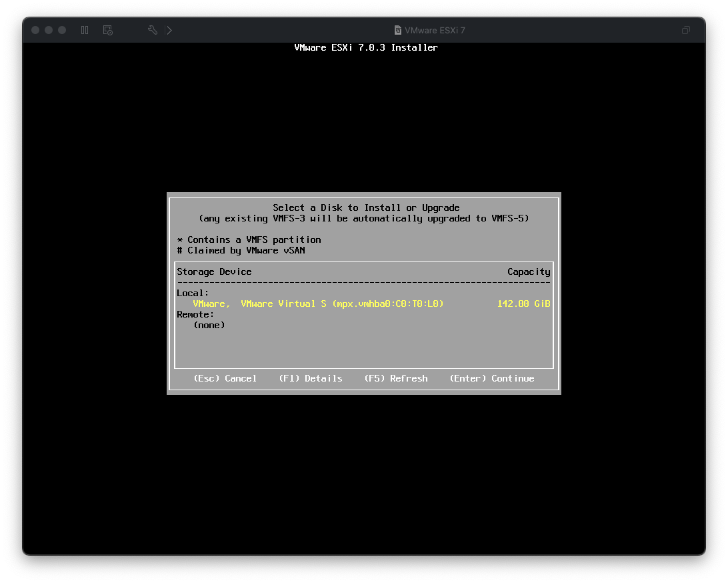Click the VMware ESXi 7 window title

435,30
